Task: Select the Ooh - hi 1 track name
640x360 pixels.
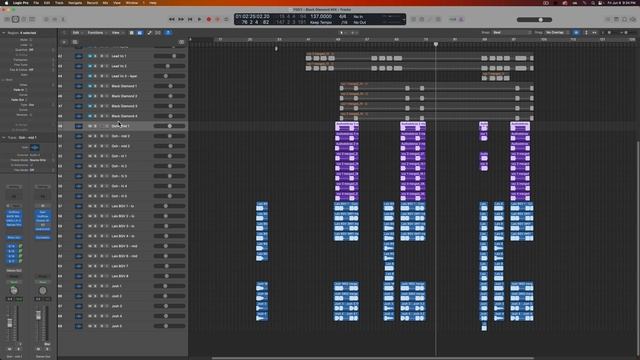Action: point(119,156)
